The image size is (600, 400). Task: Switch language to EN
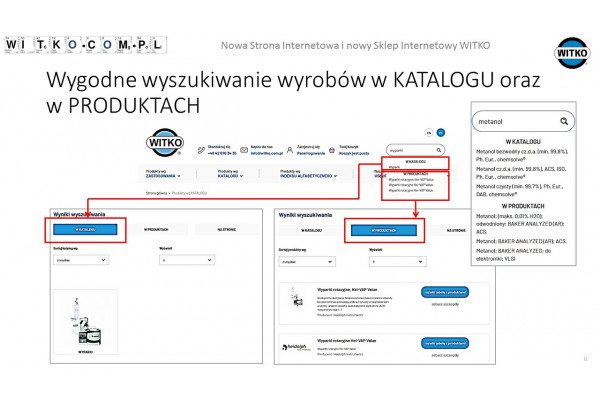(x=429, y=133)
